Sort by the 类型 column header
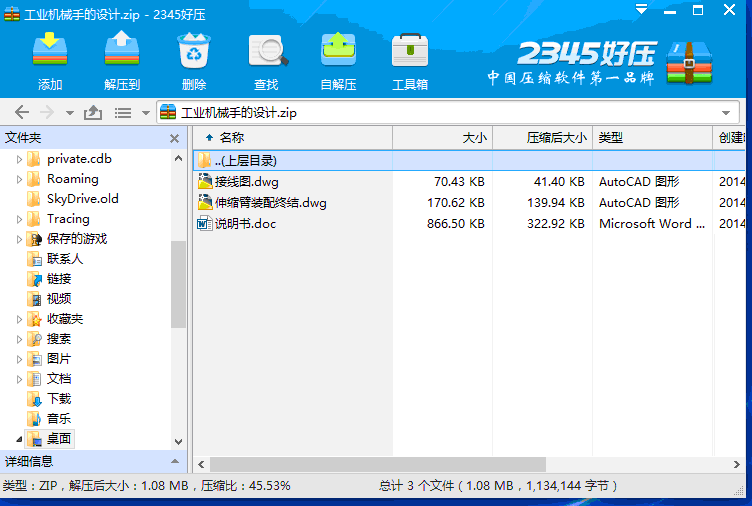The image size is (752, 506). pyautogui.click(x=653, y=138)
